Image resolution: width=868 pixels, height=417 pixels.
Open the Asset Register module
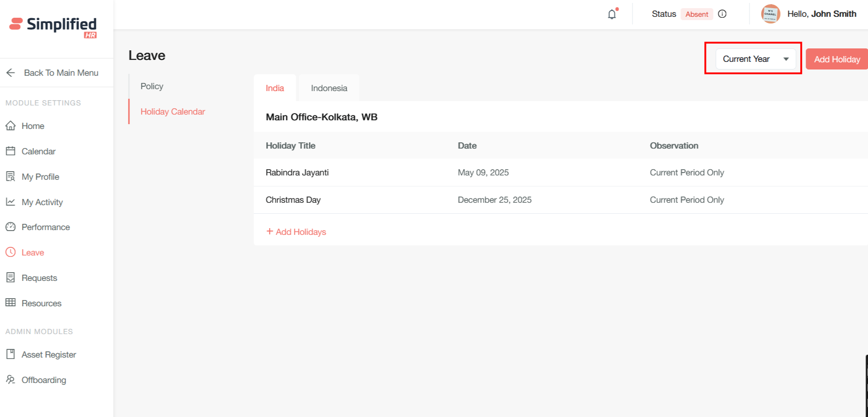coord(48,355)
